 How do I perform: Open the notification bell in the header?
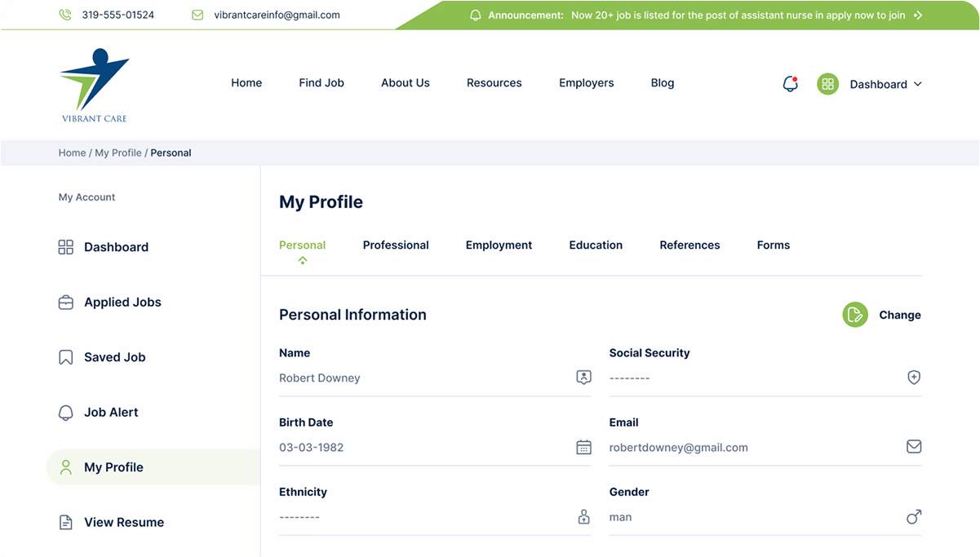(789, 84)
